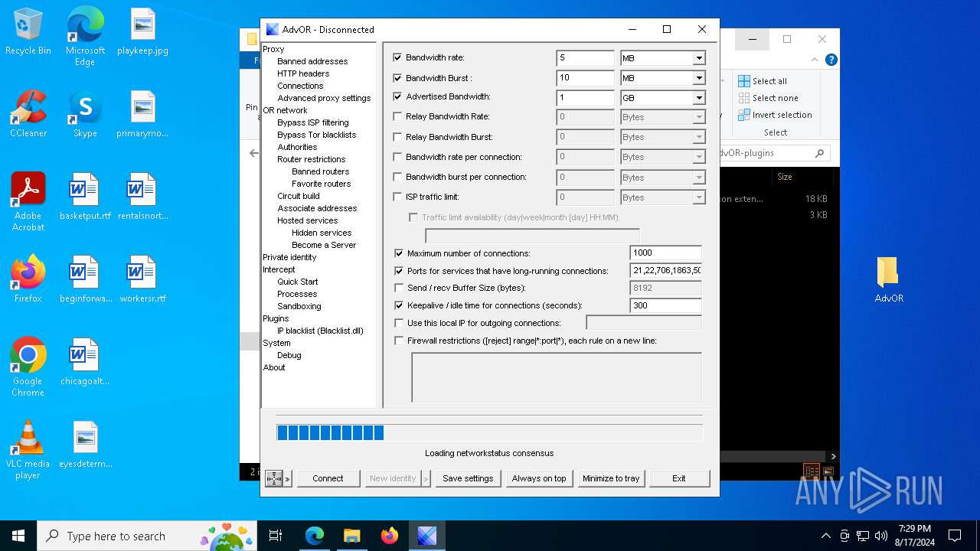Open Bandwidth Burst unit dropdown
This screenshot has height=551, width=980.
698,78
